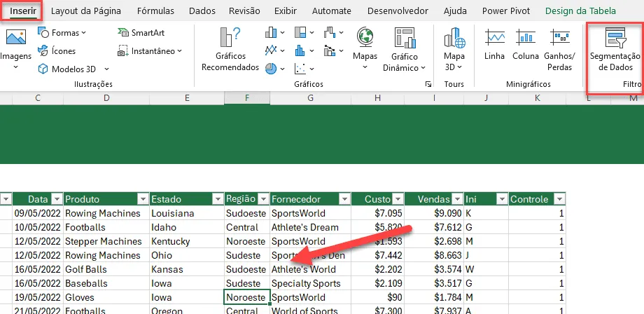Open the Ini column filter dropdown

pyautogui.click(x=502, y=199)
